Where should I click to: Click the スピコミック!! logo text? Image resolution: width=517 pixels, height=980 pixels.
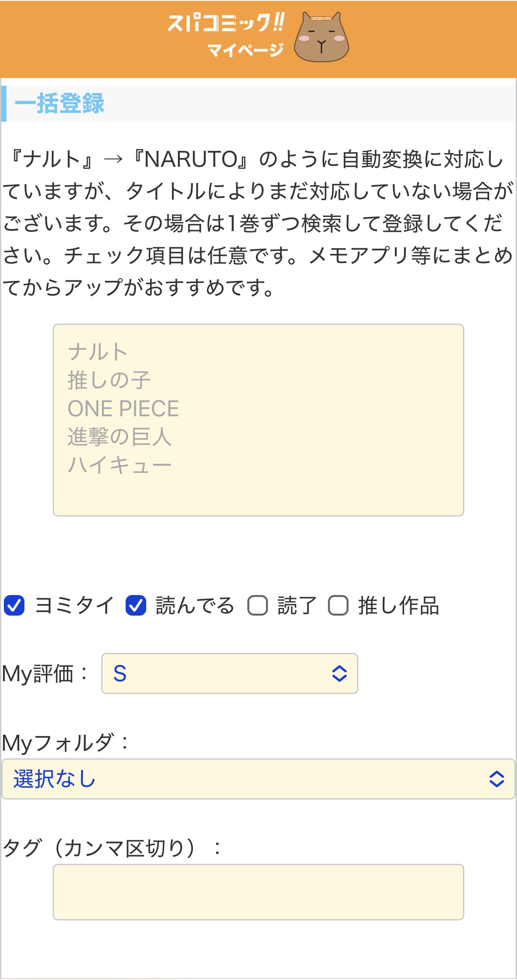tap(226, 23)
